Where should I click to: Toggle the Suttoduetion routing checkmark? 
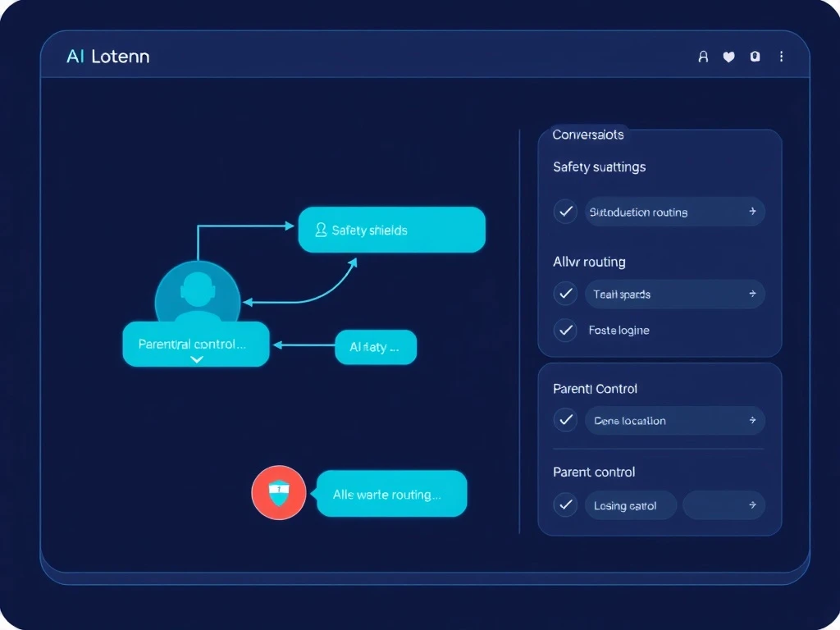[565, 211]
